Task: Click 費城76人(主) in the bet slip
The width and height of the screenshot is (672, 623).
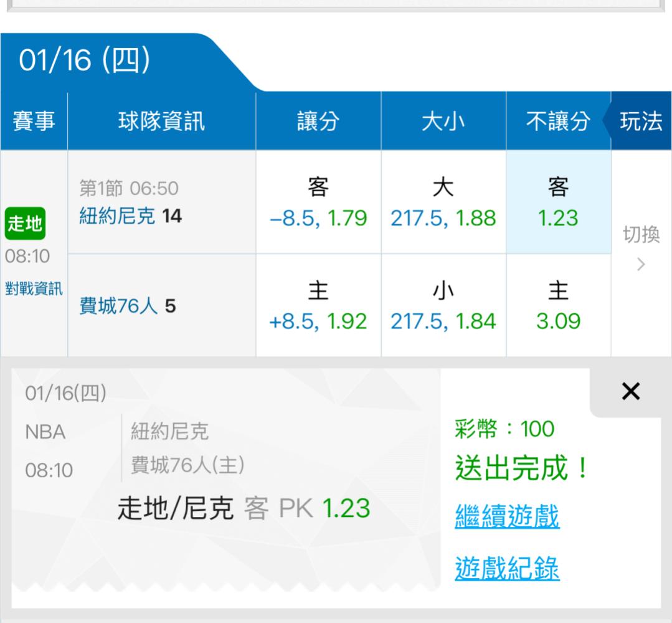Action: point(187,465)
